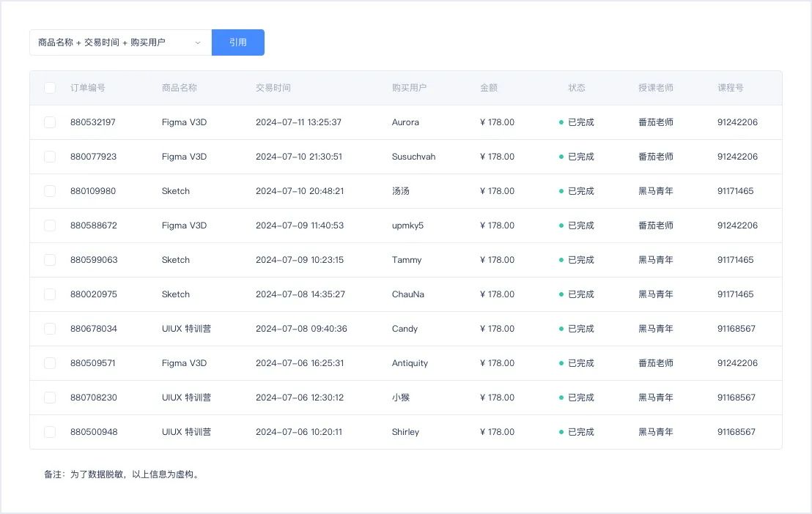
Task: Tick the checkbox for order 880588672
Action: coord(50,226)
